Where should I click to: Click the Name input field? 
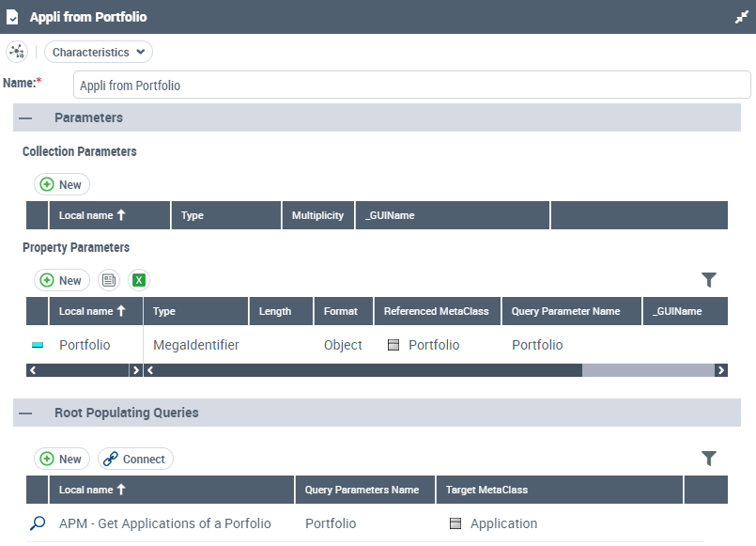click(x=411, y=85)
